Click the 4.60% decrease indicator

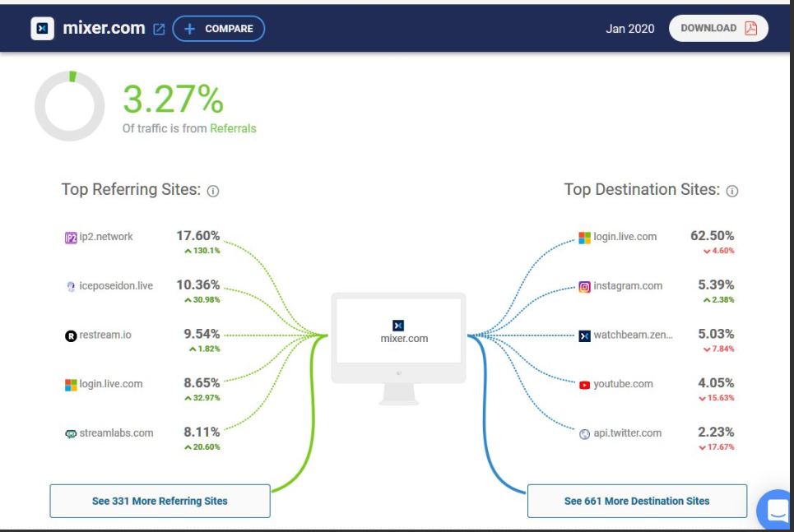coord(718,251)
